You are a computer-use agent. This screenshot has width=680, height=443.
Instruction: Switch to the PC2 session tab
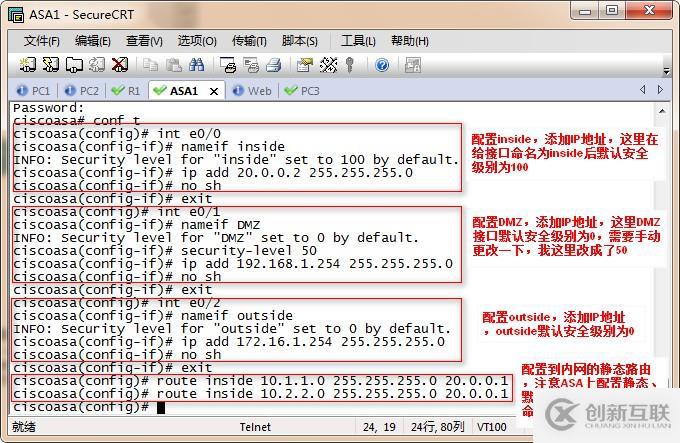click(82, 91)
